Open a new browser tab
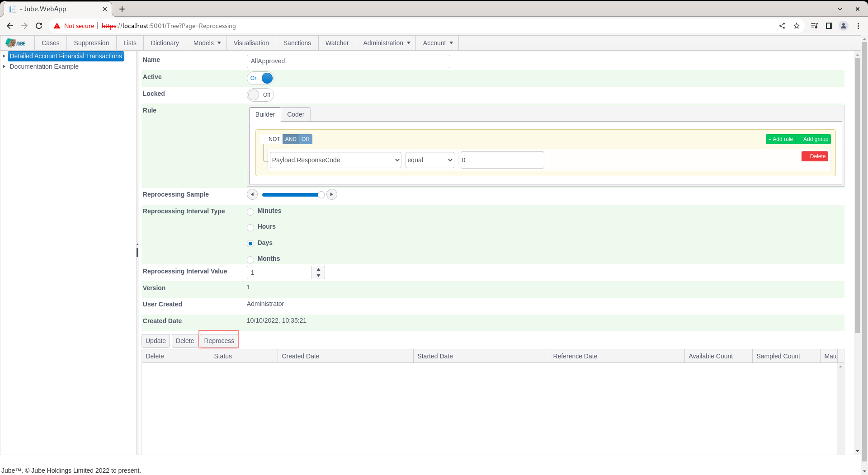868x475 pixels. 122,9
